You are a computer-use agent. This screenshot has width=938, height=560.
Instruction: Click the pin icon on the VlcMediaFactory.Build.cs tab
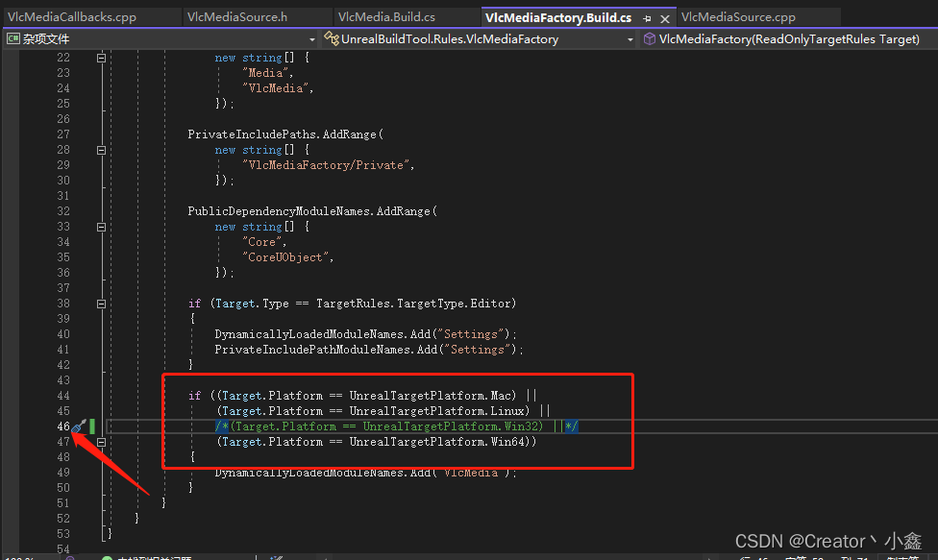pyautogui.click(x=650, y=16)
